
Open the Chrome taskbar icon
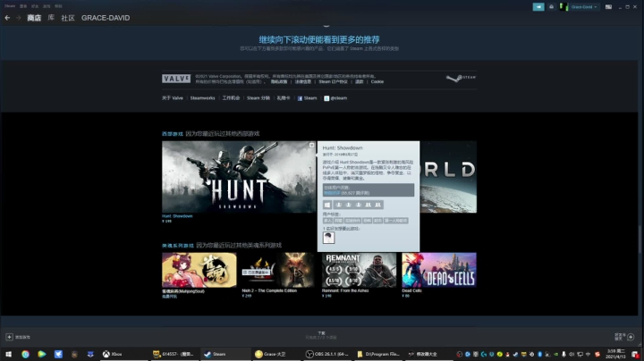[25, 354]
